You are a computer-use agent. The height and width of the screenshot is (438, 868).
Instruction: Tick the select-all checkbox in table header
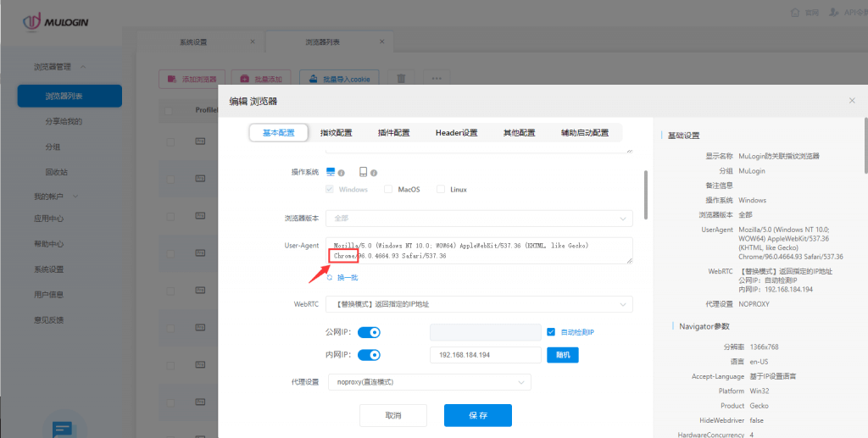coord(169,111)
